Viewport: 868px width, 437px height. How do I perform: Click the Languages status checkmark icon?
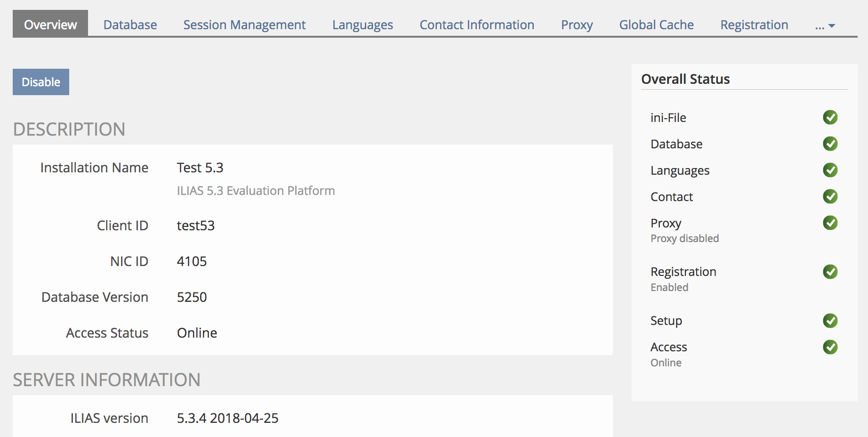pyautogui.click(x=830, y=170)
